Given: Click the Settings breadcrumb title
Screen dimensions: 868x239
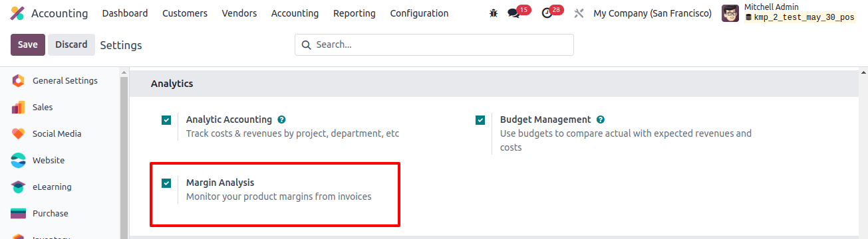Looking at the screenshot, I should [121, 45].
